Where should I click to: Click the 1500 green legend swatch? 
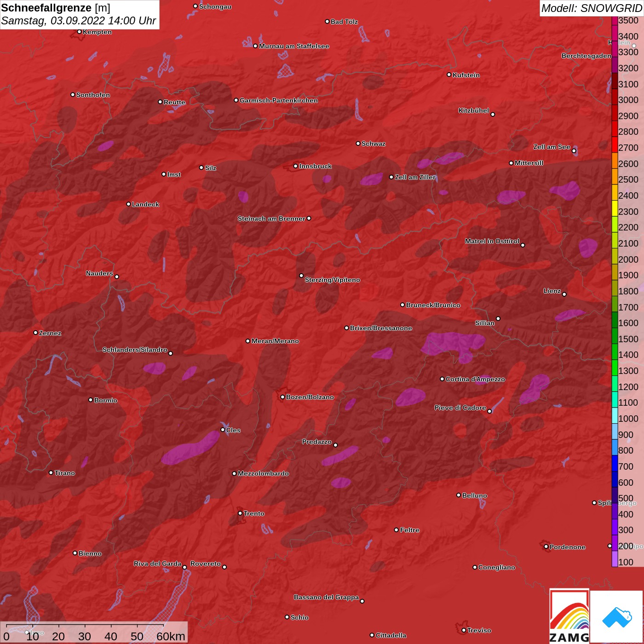[x=615, y=336]
